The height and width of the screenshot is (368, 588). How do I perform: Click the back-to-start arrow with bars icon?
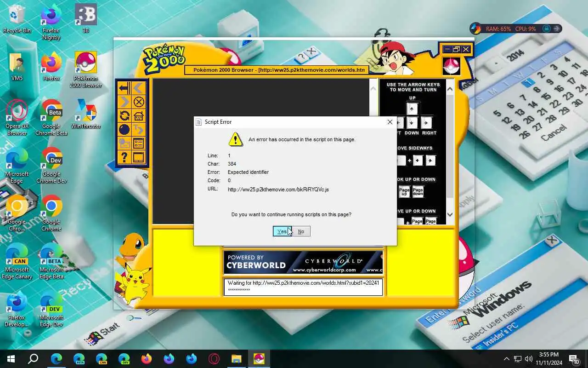pos(124,88)
